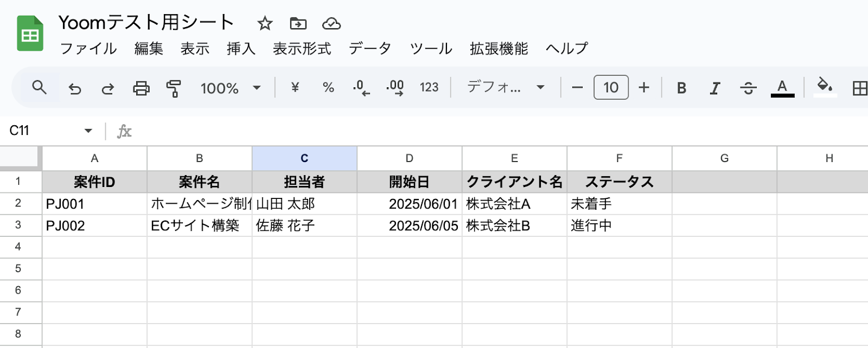Image resolution: width=868 pixels, height=348 pixels.
Task: Format as percent
Action: click(x=328, y=87)
